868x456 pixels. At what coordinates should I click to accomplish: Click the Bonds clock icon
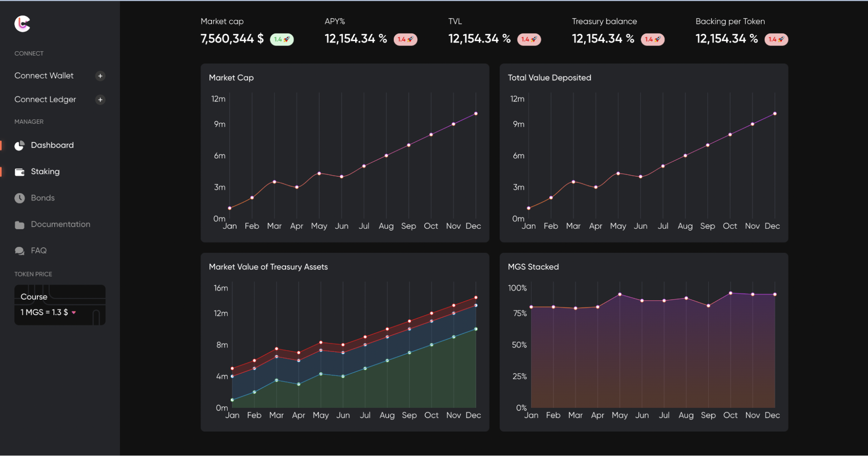pos(20,198)
